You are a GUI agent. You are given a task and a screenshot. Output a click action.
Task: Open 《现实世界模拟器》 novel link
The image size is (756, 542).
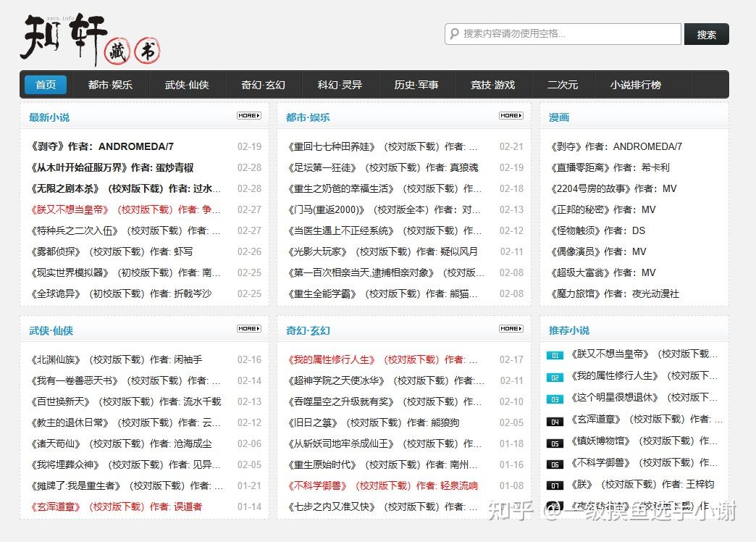pyautogui.click(x=125, y=272)
